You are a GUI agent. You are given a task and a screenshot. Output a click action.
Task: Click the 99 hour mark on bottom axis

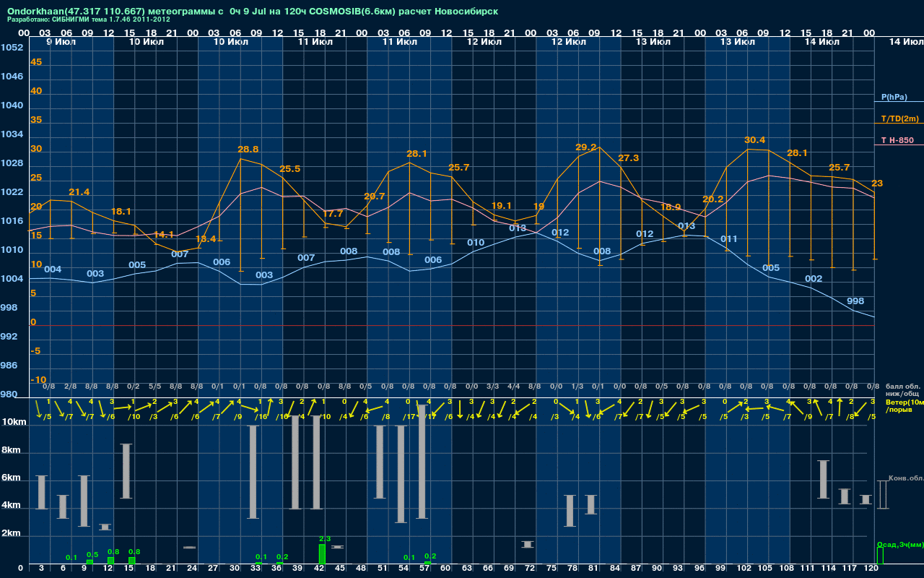click(x=720, y=569)
